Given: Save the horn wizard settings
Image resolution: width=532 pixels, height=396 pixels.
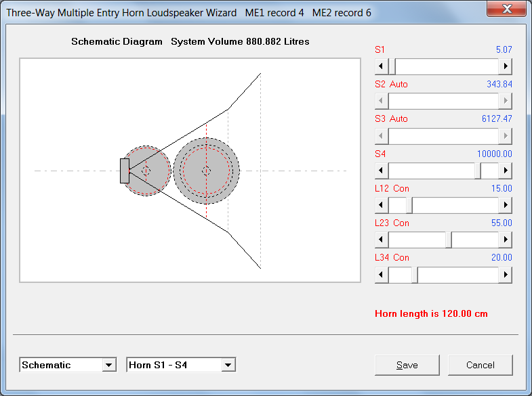Looking at the screenshot, I should tap(407, 365).
